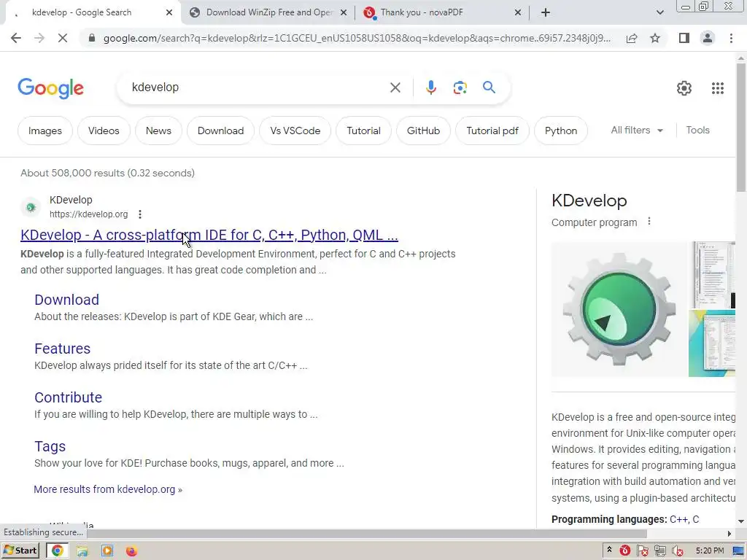Click the kdevelop.org favicon icon
The width and height of the screenshot is (747, 560).
31,207
